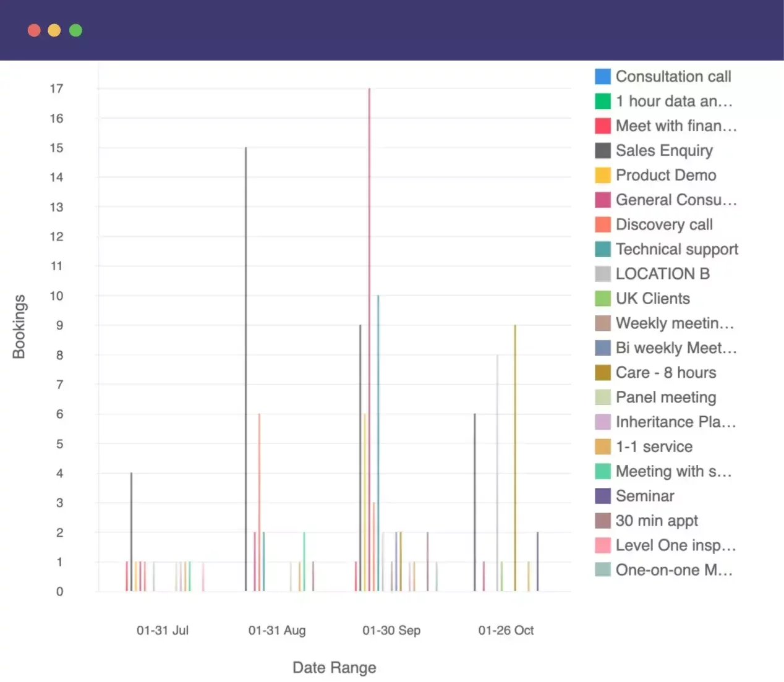This screenshot has width=784, height=682.
Task: Select the Panel meeting legend entry
Action: pos(665,398)
